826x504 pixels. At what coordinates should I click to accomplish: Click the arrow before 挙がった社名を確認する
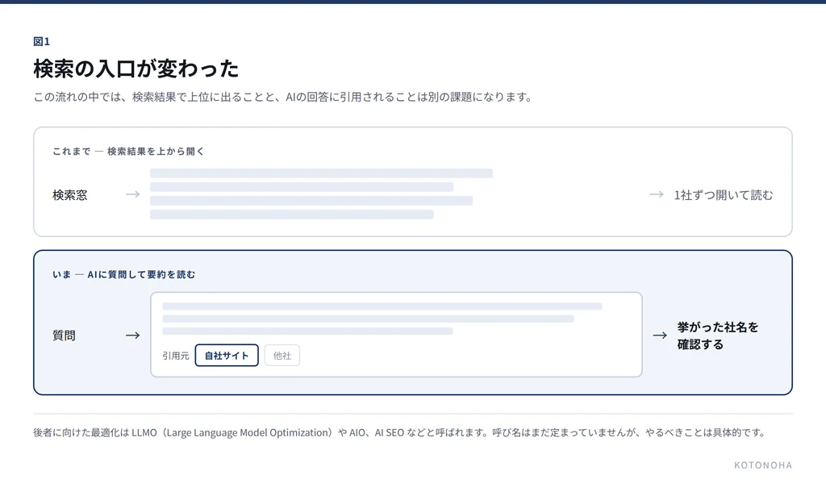coord(660,335)
